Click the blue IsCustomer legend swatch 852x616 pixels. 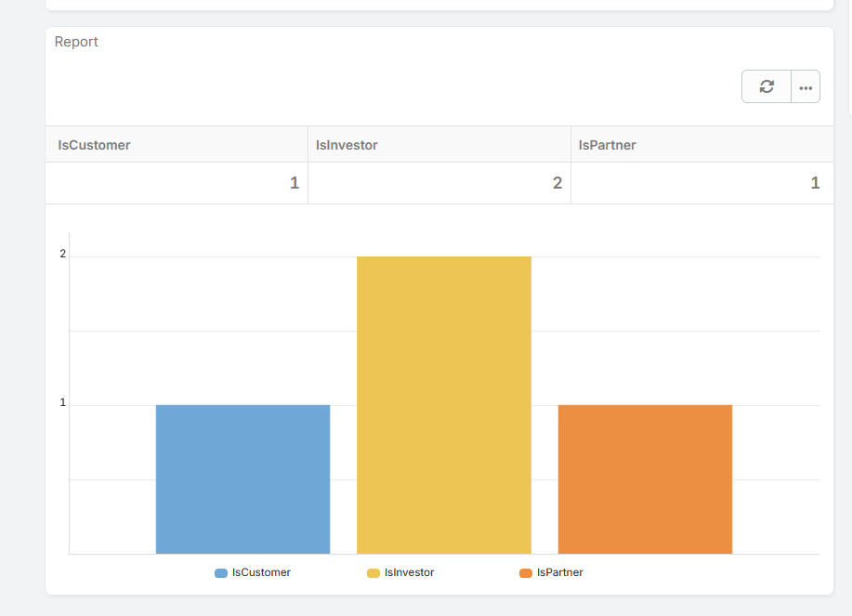[x=221, y=573]
